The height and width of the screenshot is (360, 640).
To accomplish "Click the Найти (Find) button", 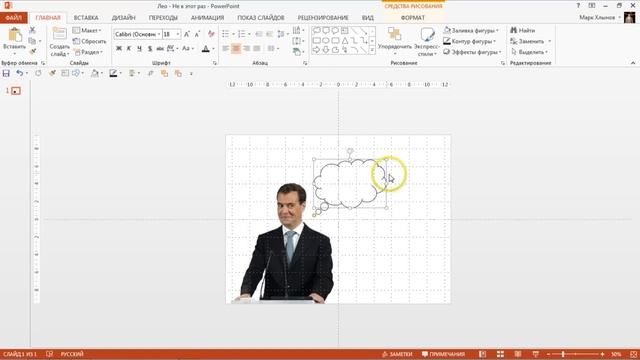I will pyautogui.click(x=523, y=30).
